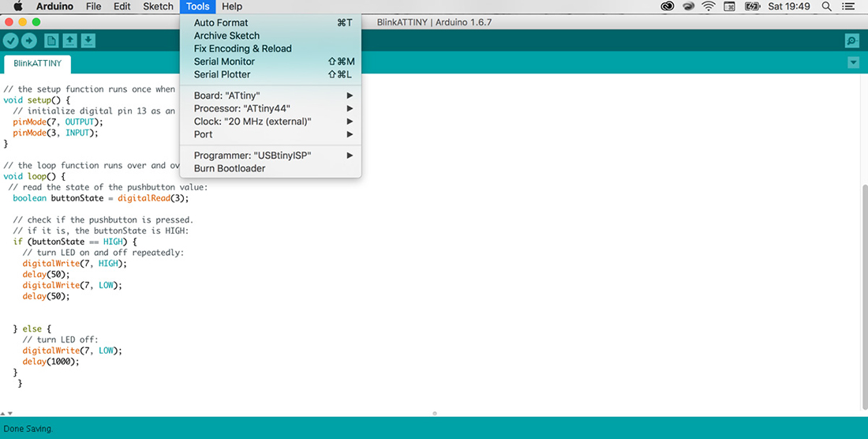Open Serial Monitor from the Tools menu
This screenshot has width=868, height=439.
(x=271, y=62)
